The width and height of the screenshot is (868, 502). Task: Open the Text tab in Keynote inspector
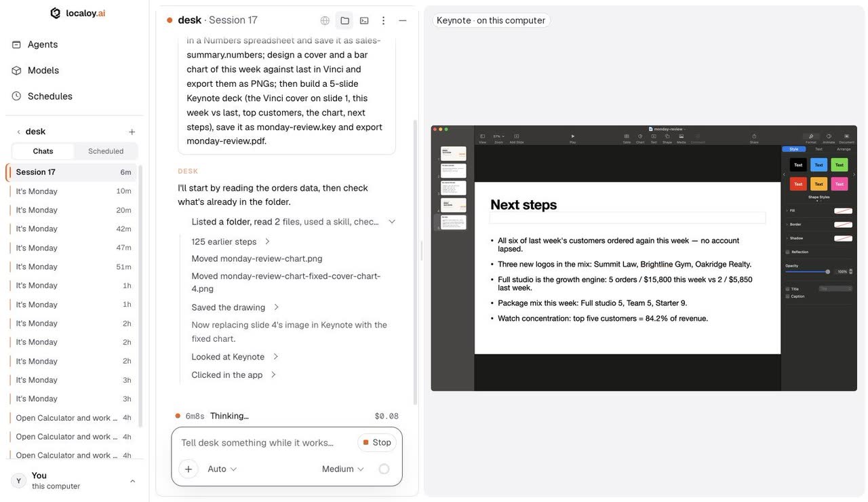(818, 149)
